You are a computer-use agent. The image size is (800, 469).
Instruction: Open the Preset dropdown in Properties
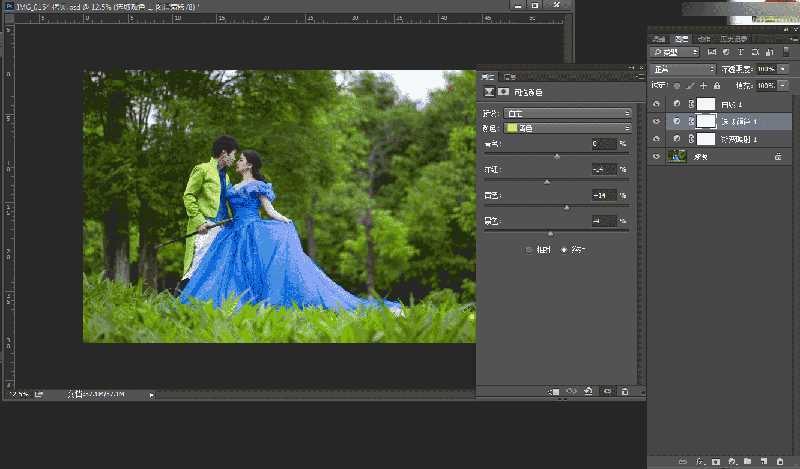tap(567, 114)
